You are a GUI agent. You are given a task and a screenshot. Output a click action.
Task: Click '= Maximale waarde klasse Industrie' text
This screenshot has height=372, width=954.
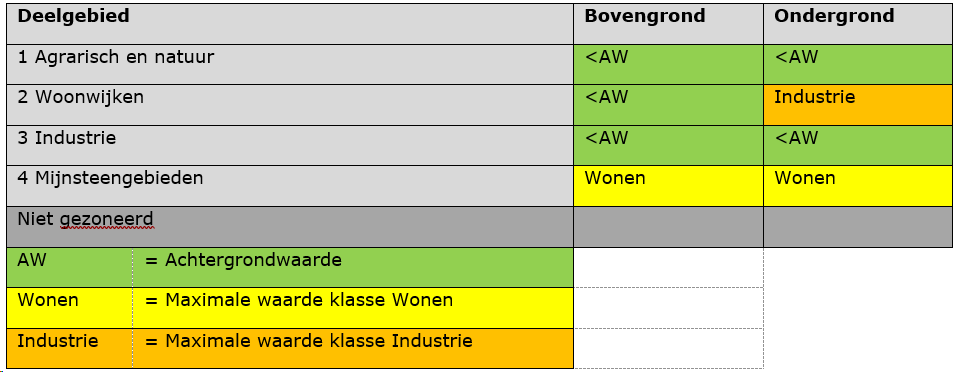pos(308,341)
